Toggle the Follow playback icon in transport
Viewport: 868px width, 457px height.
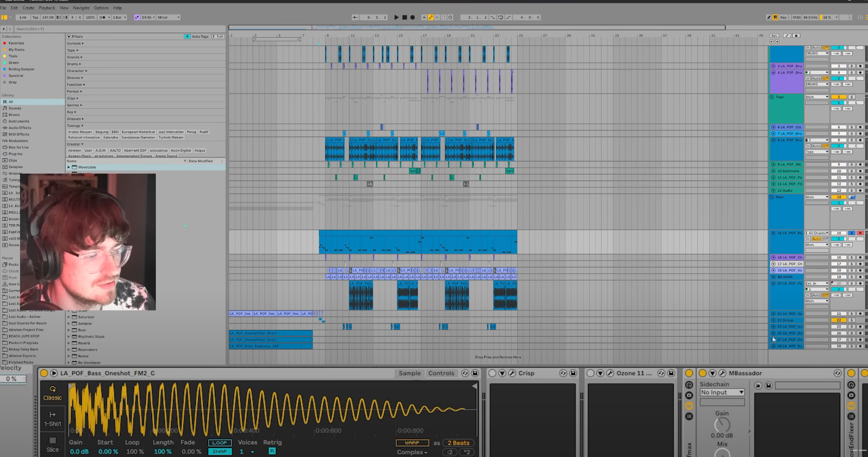(x=355, y=17)
